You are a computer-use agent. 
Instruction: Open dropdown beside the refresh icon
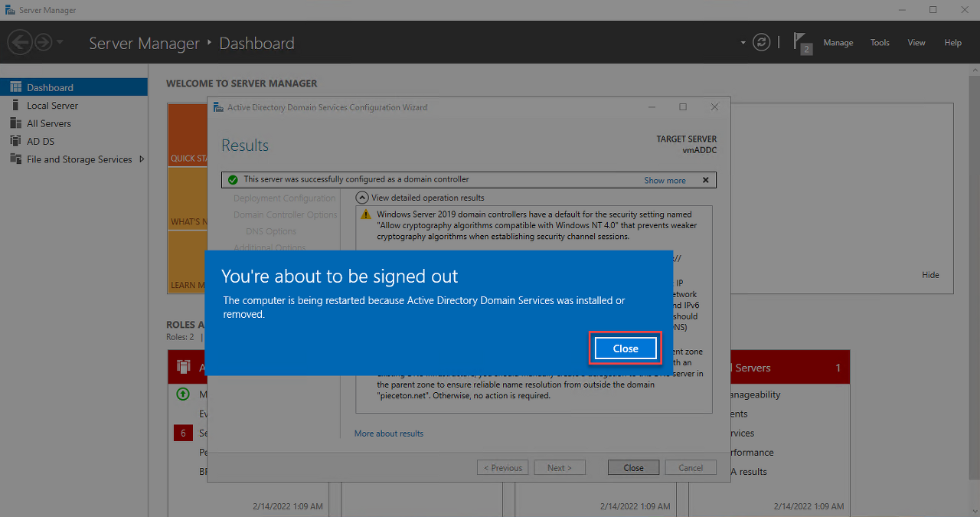click(x=743, y=43)
